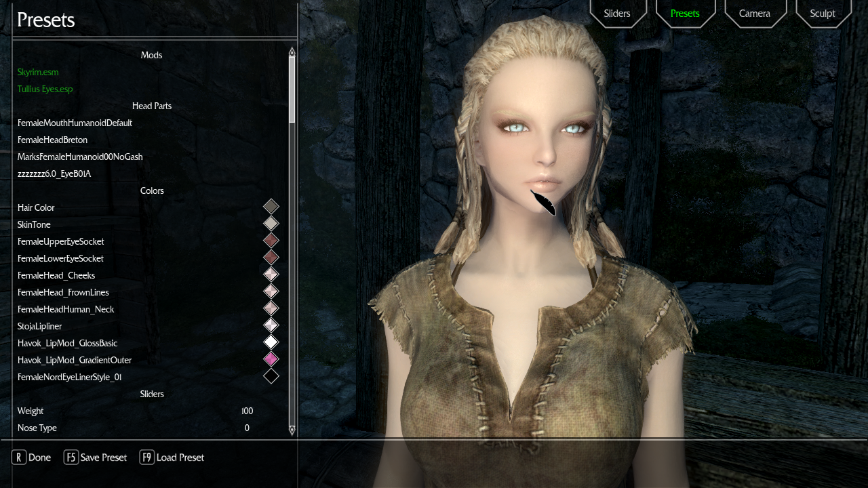This screenshot has width=868, height=488.
Task: Click the Sliders section header in list
Action: pos(152,394)
